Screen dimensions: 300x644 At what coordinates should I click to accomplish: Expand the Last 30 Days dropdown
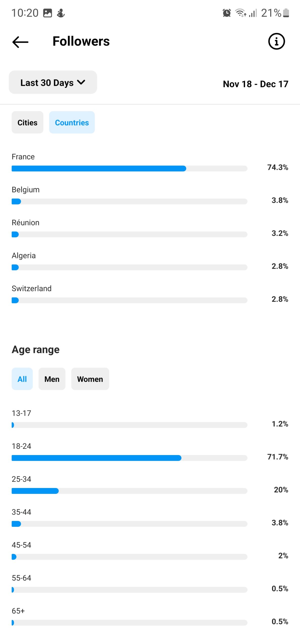coord(53,83)
